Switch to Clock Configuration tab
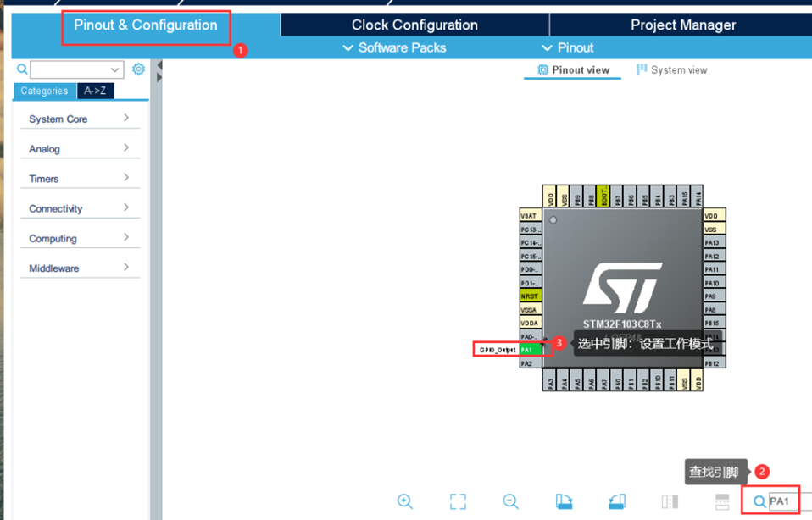This screenshot has width=812, height=520. coord(414,25)
